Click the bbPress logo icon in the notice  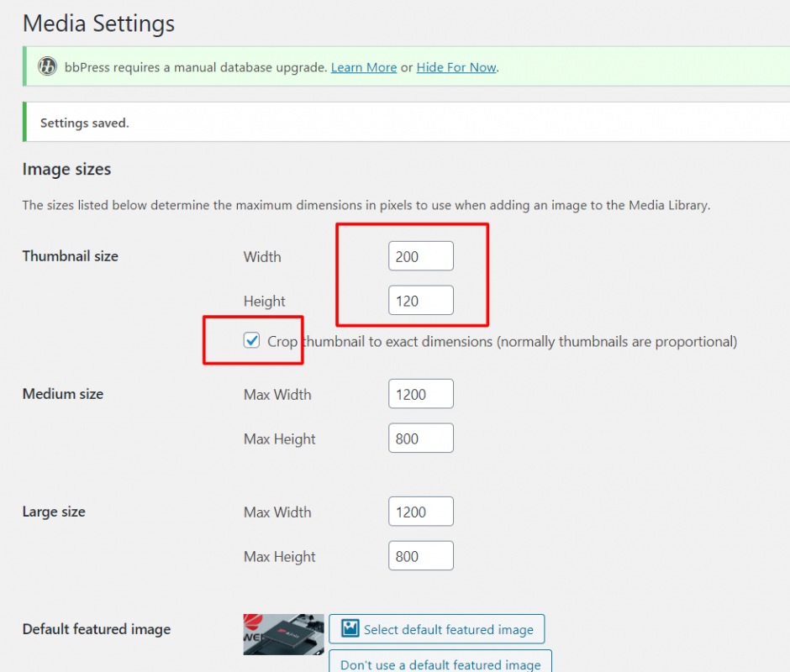(48, 67)
